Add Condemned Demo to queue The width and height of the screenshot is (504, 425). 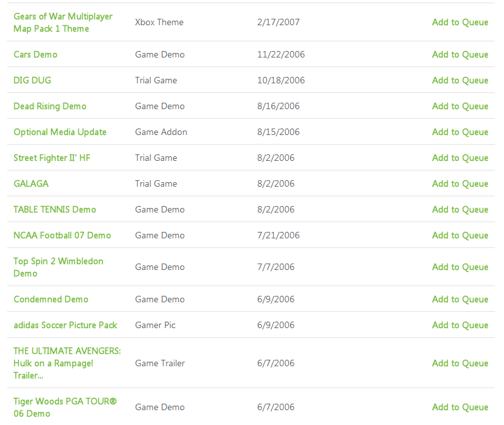tap(460, 300)
